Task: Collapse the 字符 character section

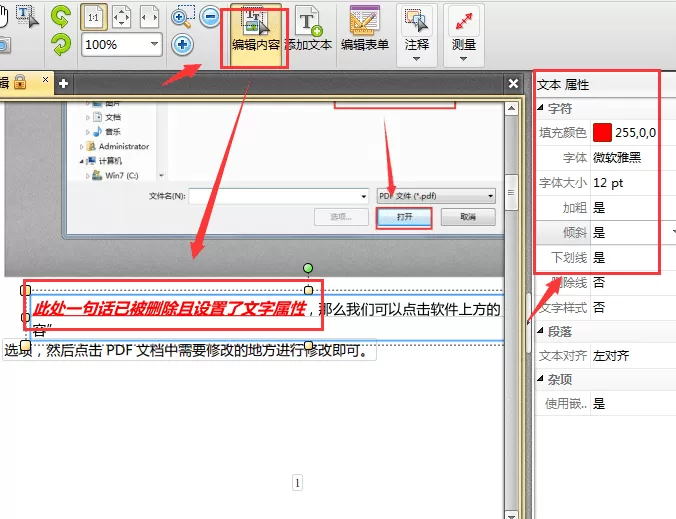Action: (x=541, y=108)
